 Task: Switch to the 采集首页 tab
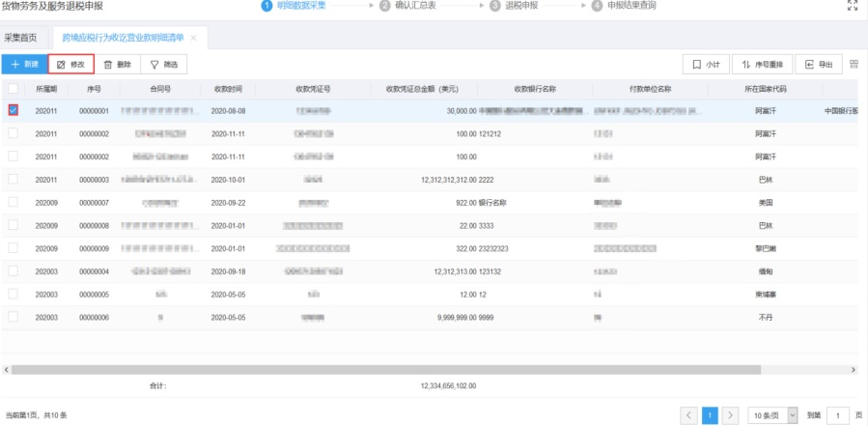[21, 38]
